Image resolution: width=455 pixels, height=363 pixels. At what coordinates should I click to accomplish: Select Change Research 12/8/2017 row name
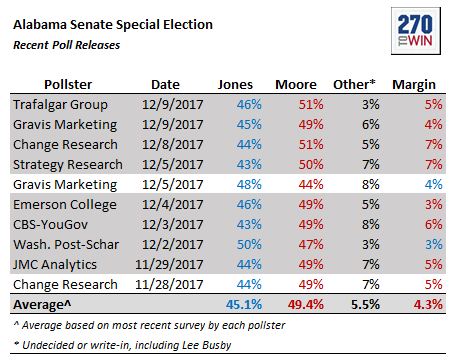pos(65,145)
